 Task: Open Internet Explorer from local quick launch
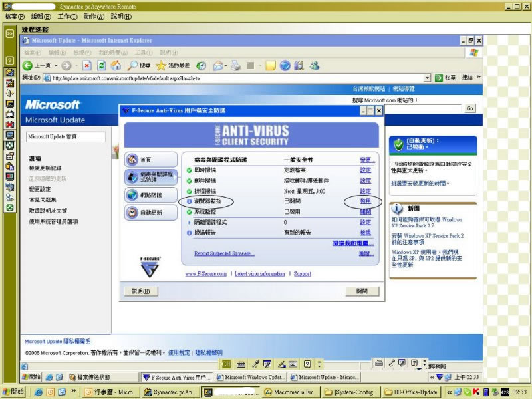point(39,392)
